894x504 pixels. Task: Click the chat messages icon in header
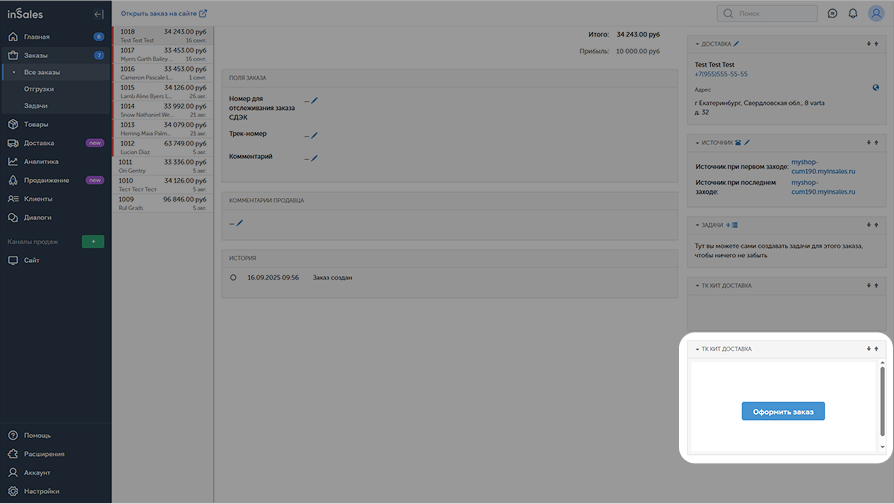tap(832, 14)
